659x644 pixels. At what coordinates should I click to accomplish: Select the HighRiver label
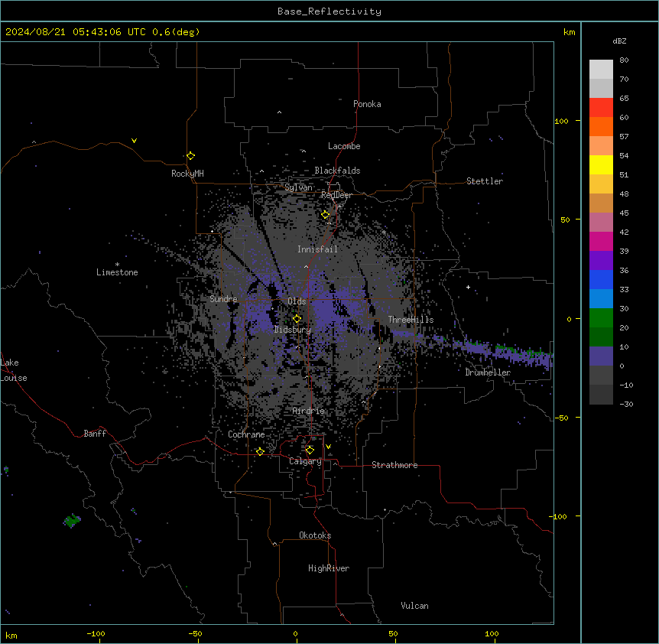coord(329,568)
